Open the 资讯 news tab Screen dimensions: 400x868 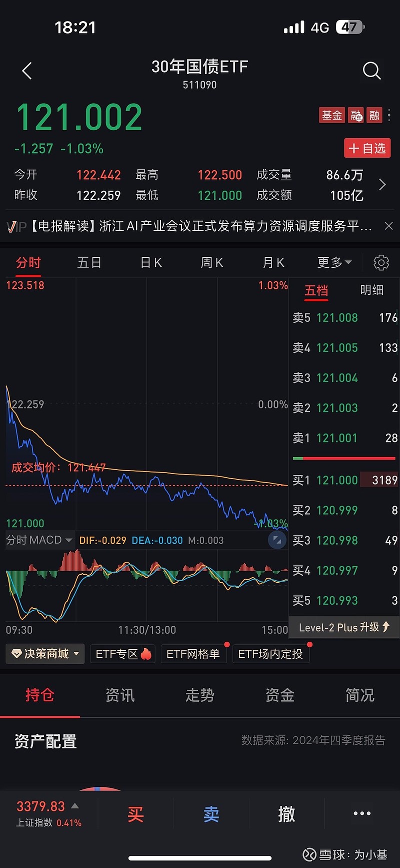120,695
